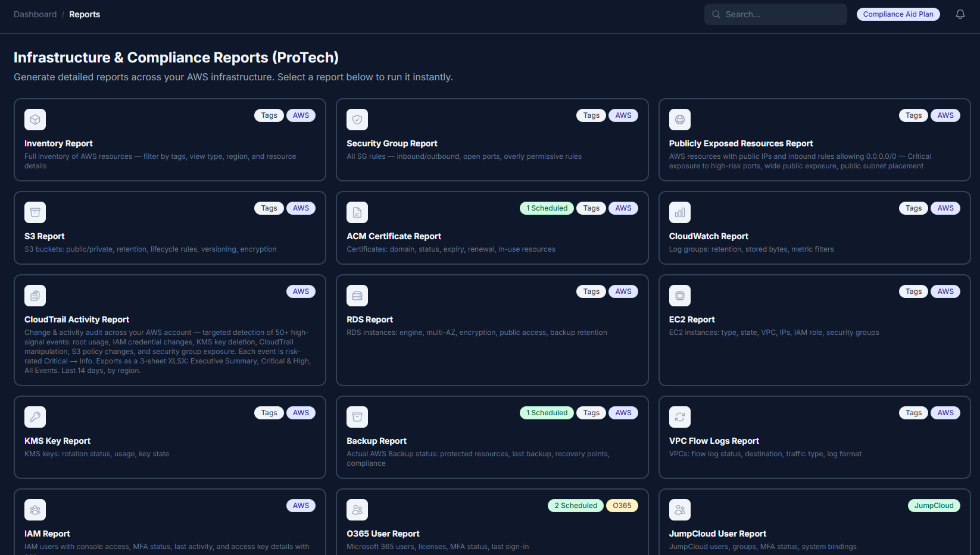The width and height of the screenshot is (980, 555).
Task: Open the S3 Report title
Action: point(44,236)
